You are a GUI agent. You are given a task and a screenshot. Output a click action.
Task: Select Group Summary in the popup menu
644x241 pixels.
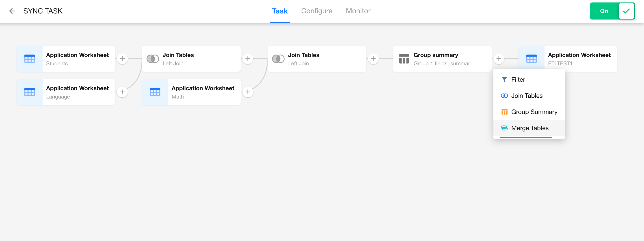[x=534, y=112]
